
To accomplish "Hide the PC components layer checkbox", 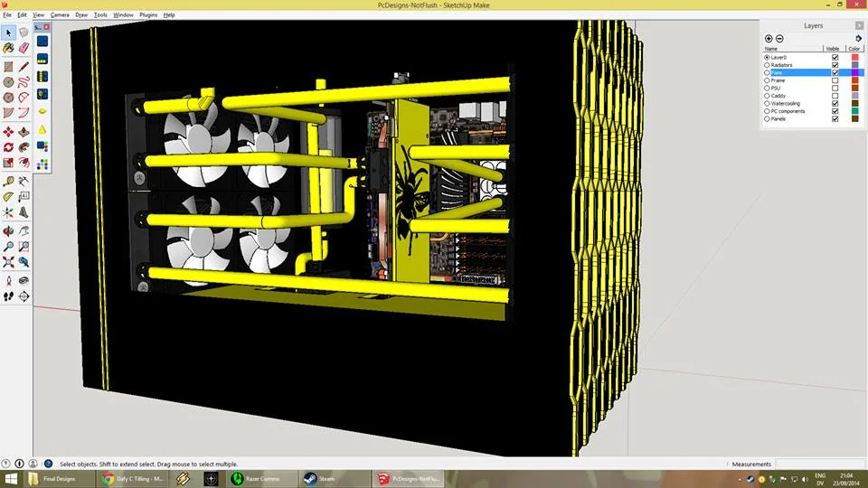I will [x=835, y=111].
